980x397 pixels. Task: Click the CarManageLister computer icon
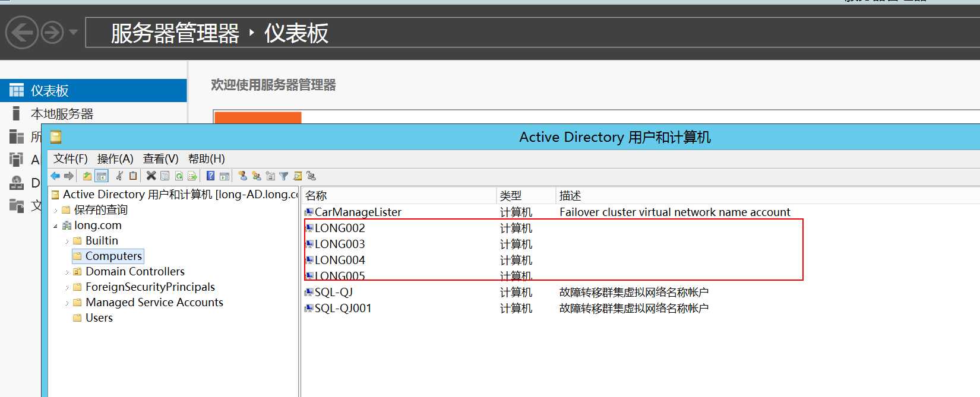coord(309,212)
